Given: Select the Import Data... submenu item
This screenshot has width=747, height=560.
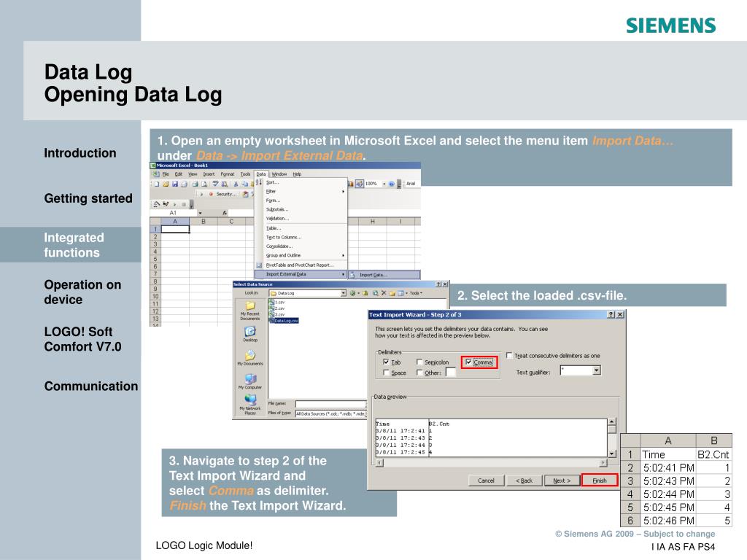Looking at the screenshot, I should click(x=384, y=275).
